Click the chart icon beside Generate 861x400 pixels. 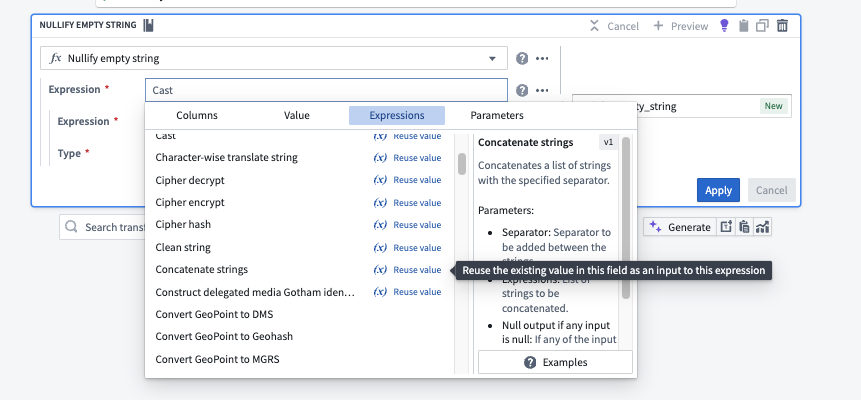[762, 227]
